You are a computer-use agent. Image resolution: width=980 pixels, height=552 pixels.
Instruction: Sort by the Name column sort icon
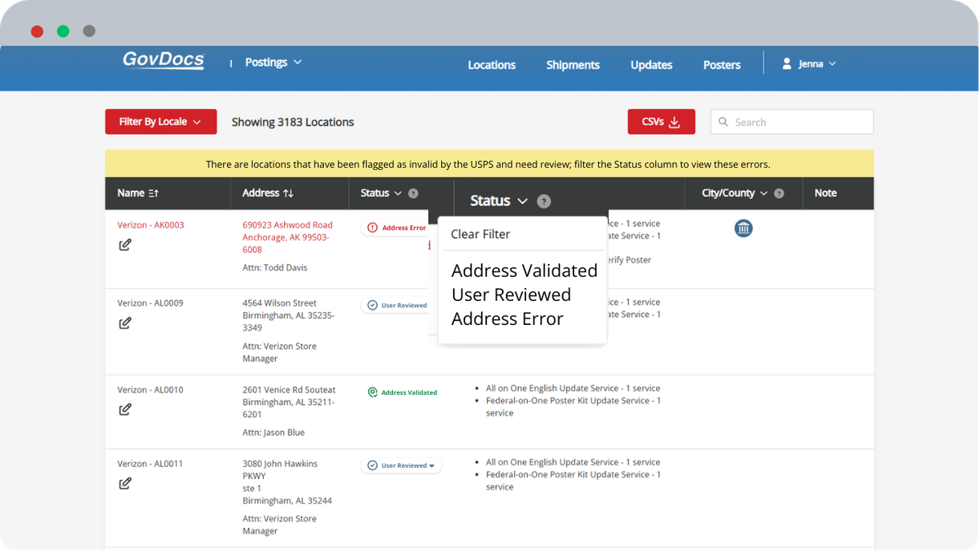point(154,193)
